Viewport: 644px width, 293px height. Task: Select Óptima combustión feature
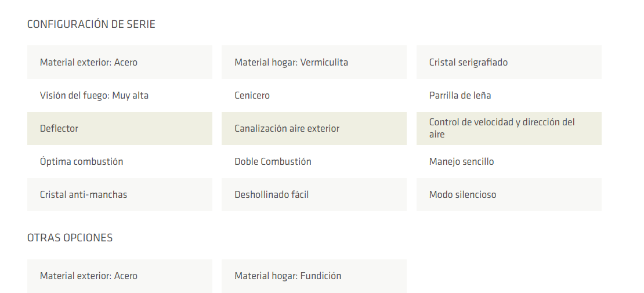coord(120,161)
